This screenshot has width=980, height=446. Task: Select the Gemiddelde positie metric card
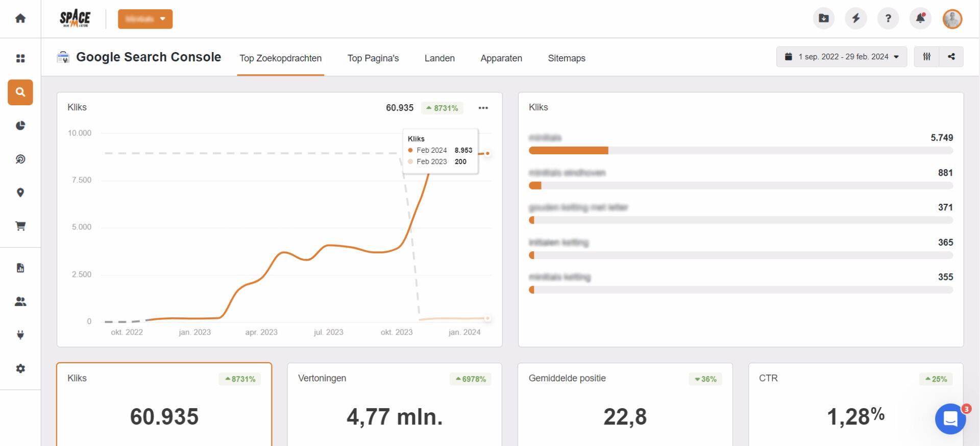(x=625, y=404)
